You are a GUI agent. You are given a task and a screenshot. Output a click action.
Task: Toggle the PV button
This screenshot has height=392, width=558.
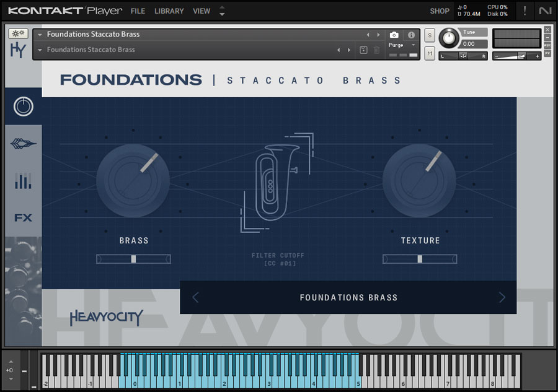547,53
